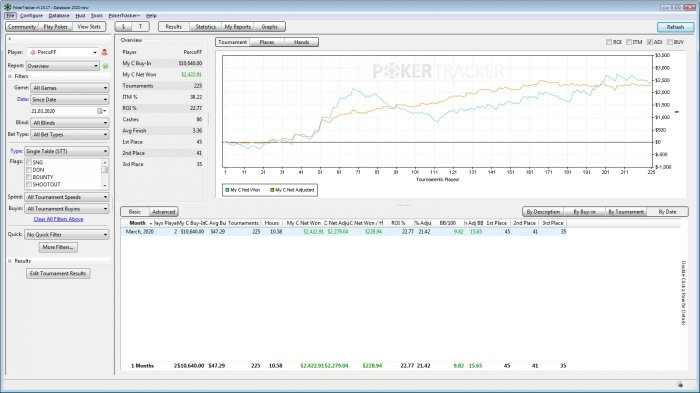
Task: Click the PokerTracker app icon in title bar
Action: (8, 7)
